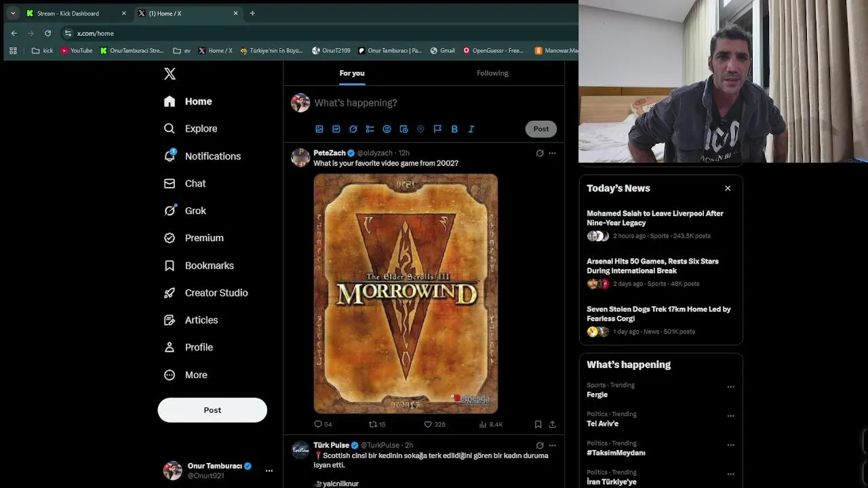Open the YouTube bookmark
The image size is (868, 488).
click(77, 50)
